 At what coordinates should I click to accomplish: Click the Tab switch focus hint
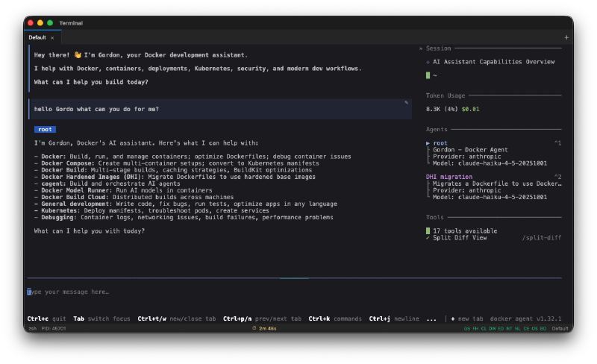(x=101, y=318)
